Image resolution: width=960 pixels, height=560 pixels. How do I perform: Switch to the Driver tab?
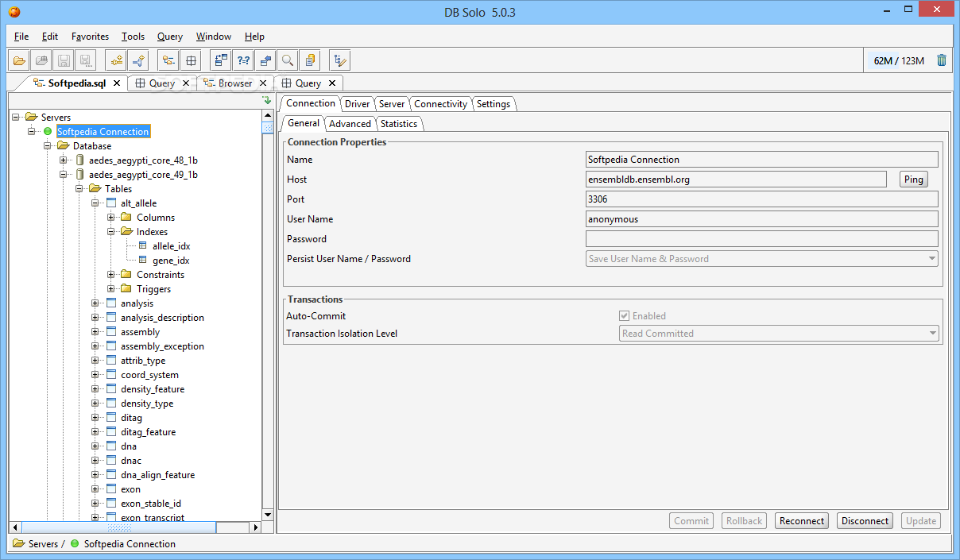pyautogui.click(x=357, y=104)
